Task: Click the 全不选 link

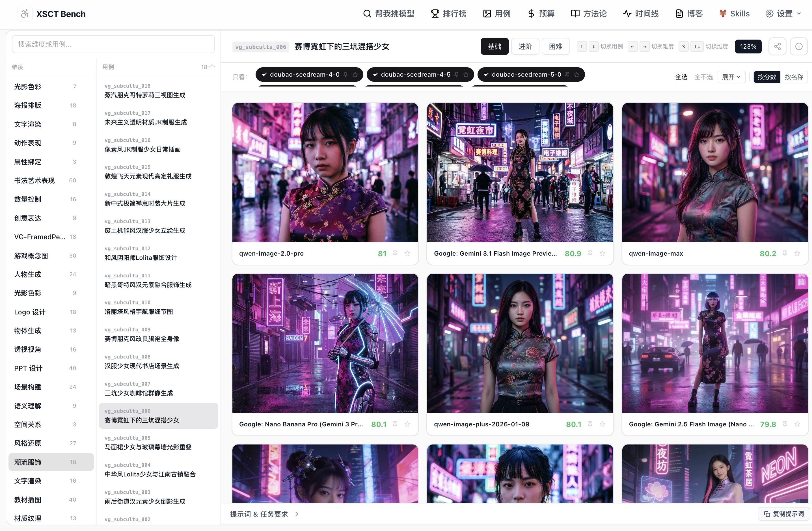Action: [x=703, y=77]
